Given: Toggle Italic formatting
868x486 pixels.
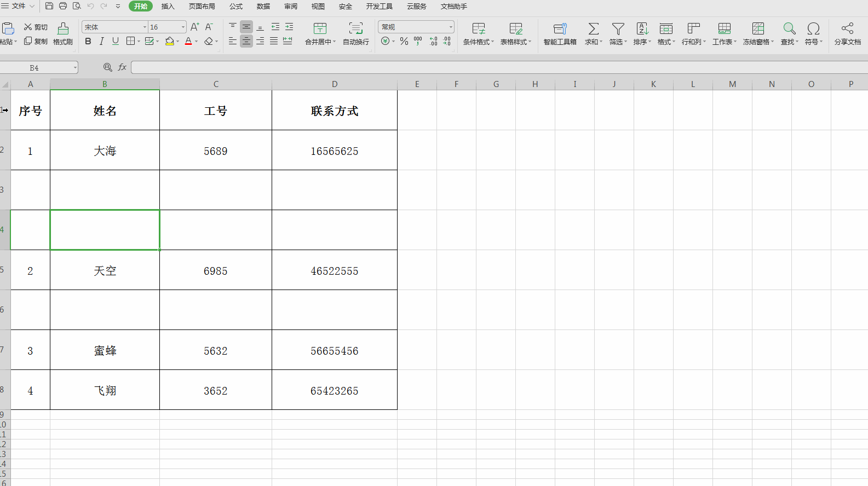Looking at the screenshot, I should click(x=101, y=41).
